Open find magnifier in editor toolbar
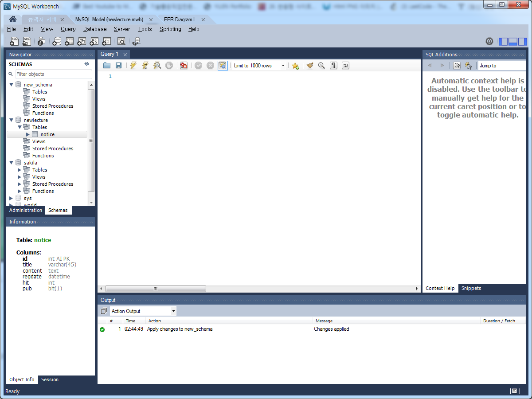The height and width of the screenshot is (399, 532). pyautogui.click(x=321, y=66)
